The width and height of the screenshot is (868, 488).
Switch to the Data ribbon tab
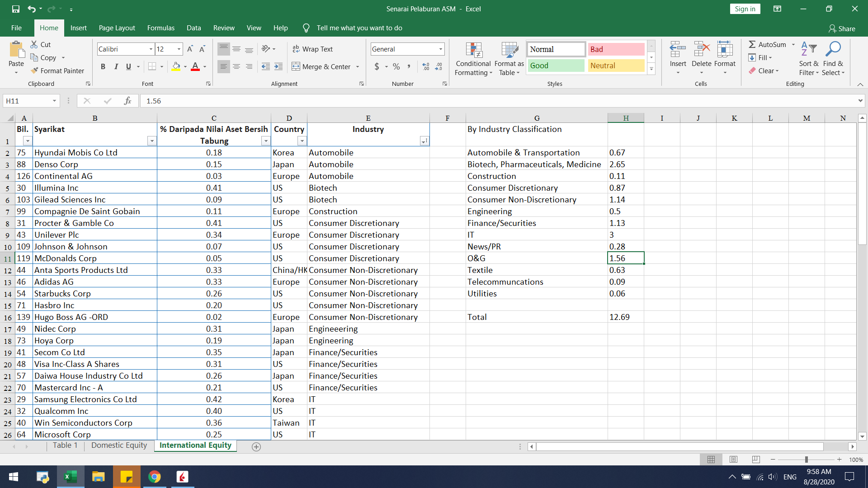[x=193, y=28]
